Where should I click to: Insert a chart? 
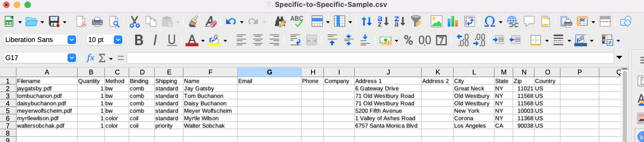[x=453, y=22]
